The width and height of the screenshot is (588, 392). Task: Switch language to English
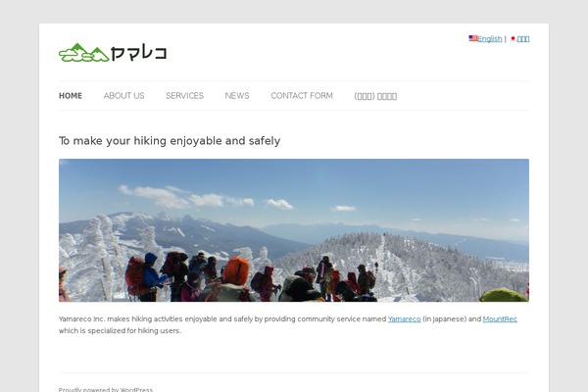[490, 38]
